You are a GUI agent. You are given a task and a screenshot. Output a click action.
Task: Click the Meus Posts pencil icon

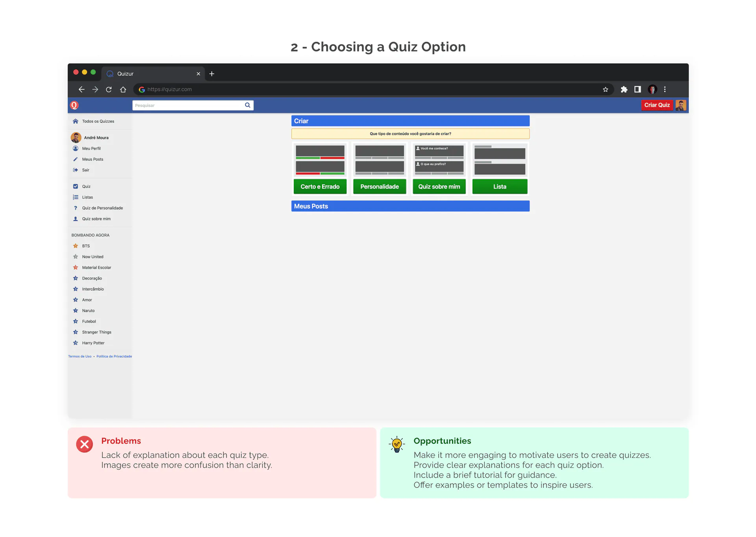click(x=76, y=159)
